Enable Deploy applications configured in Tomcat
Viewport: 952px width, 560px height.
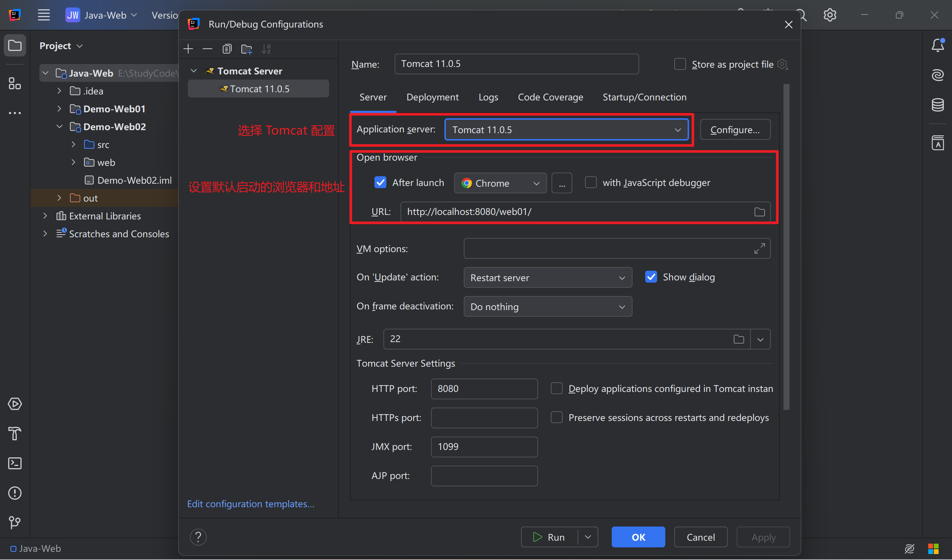click(x=556, y=389)
